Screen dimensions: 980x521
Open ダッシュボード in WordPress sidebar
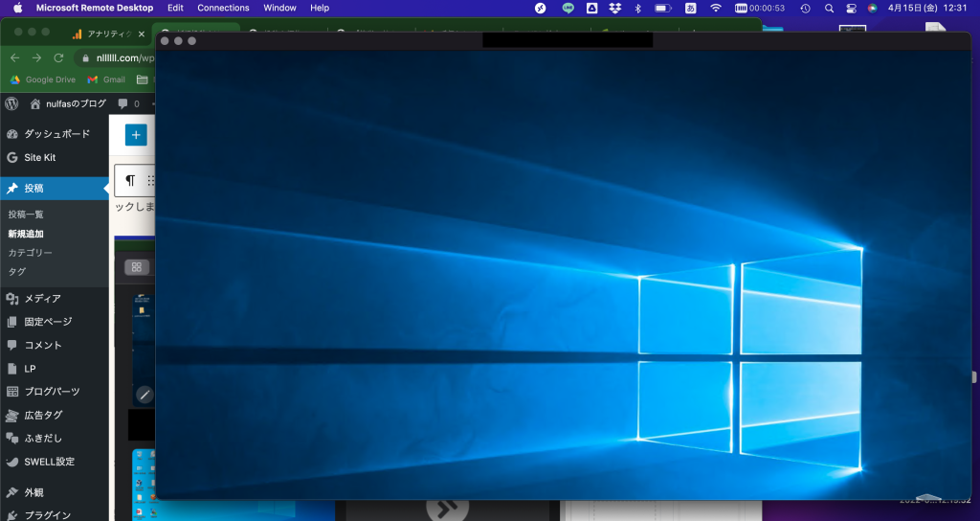point(55,134)
